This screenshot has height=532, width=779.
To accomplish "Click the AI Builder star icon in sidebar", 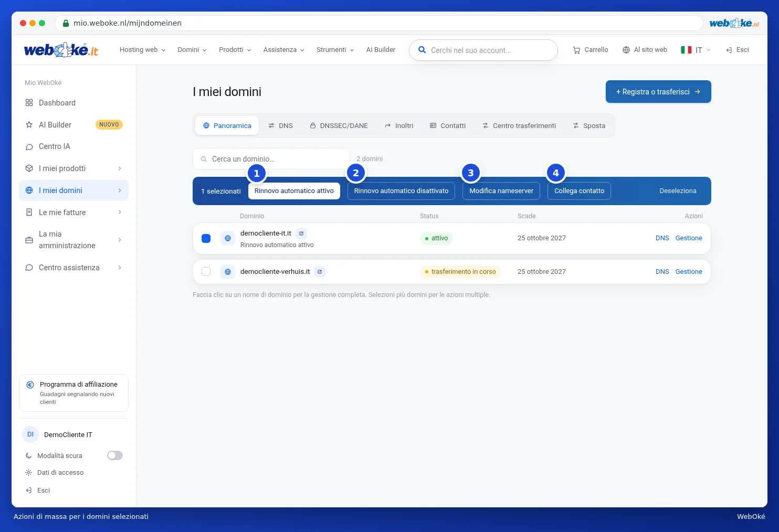I will click(29, 125).
